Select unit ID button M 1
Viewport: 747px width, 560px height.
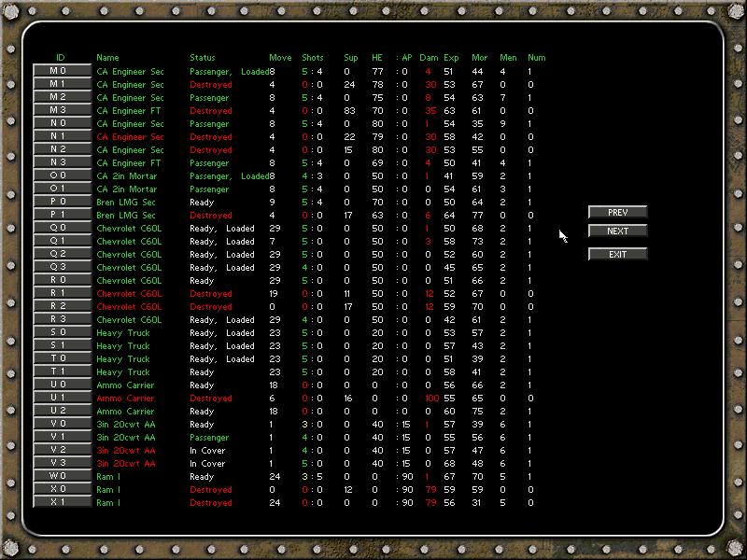62,84
